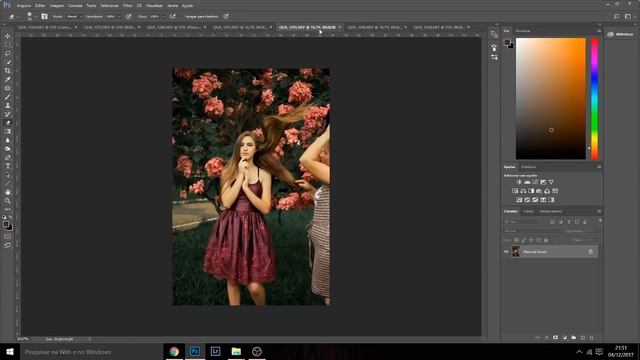Select the Clone Stamp tool

(8, 105)
